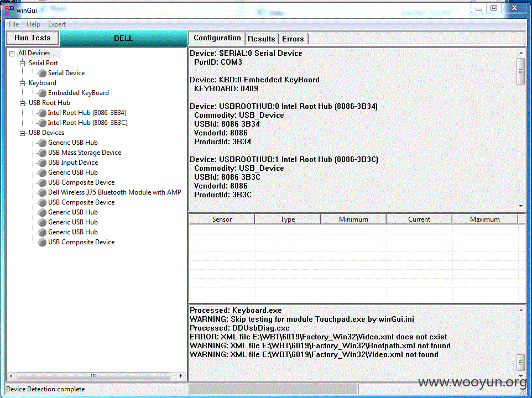Click scroll-up arrow of configuration pane
The width and height of the screenshot is (532, 398).
pos(521,53)
